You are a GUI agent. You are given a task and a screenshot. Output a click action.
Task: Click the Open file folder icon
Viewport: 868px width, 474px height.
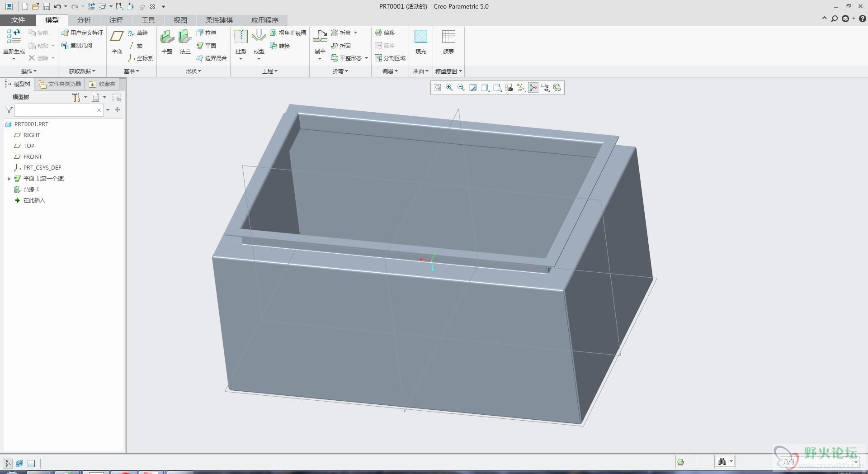35,6
